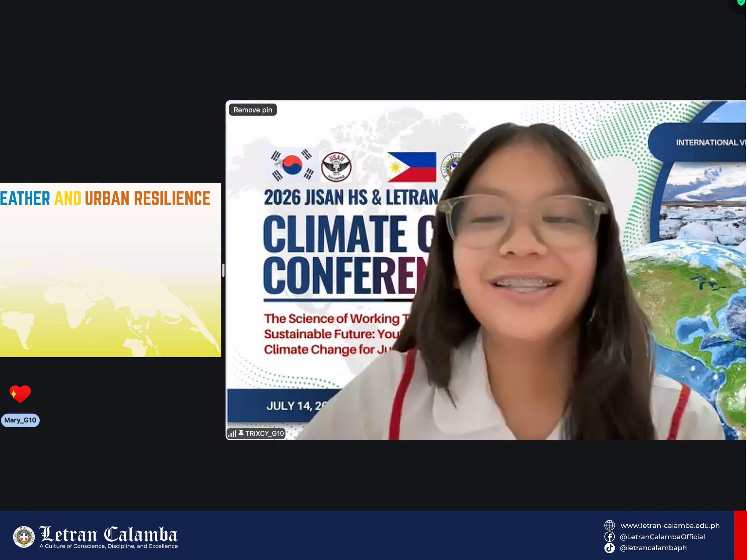Viewport: 747px width, 560px height.
Task: Open @letrancalambaph TikTok handle
Action: tap(653, 548)
